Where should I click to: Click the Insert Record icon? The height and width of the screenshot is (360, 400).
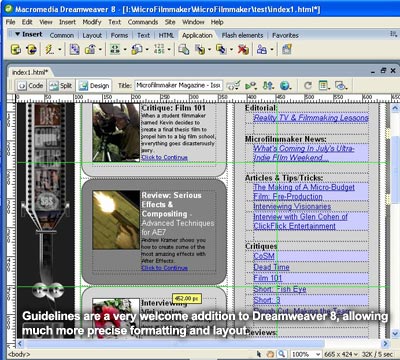pos(200,50)
